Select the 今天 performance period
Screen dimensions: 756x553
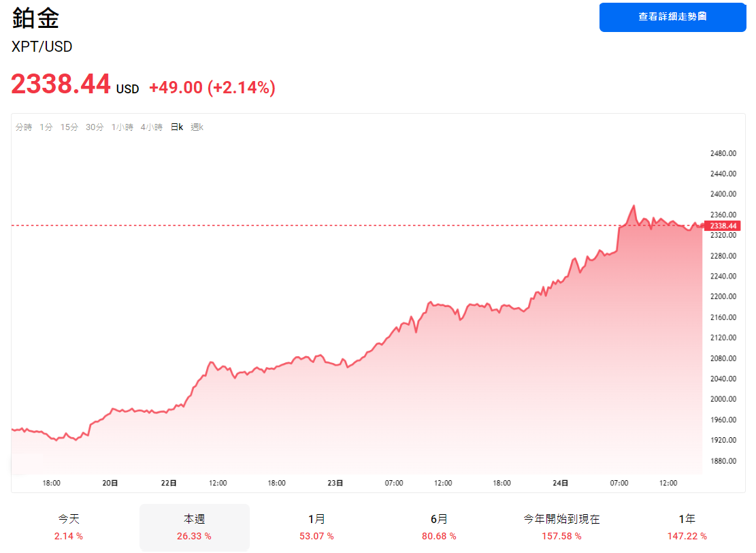point(70,526)
